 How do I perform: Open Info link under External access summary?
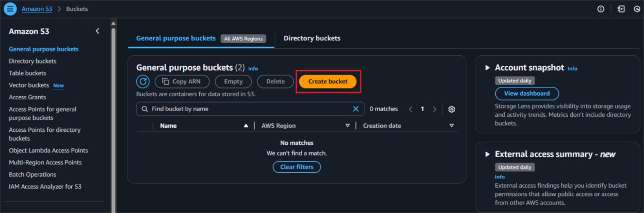click(500, 177)
